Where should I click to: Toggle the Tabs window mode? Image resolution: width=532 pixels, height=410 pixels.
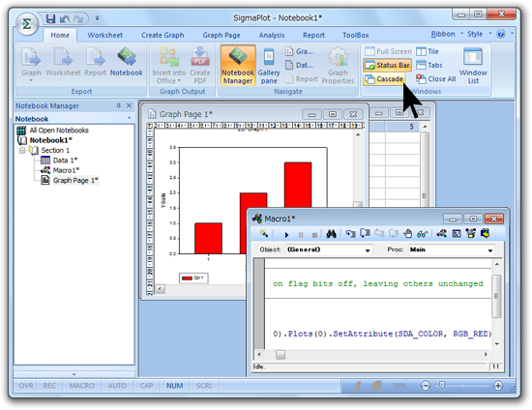[x=429, y=65]
